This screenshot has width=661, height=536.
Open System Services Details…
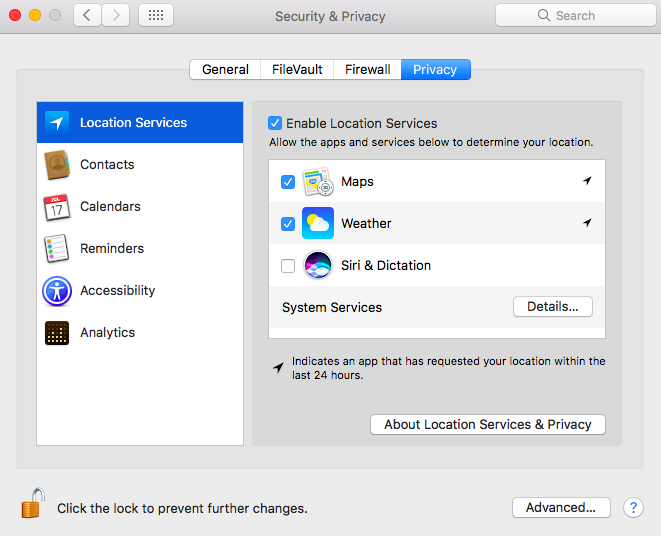553,307
